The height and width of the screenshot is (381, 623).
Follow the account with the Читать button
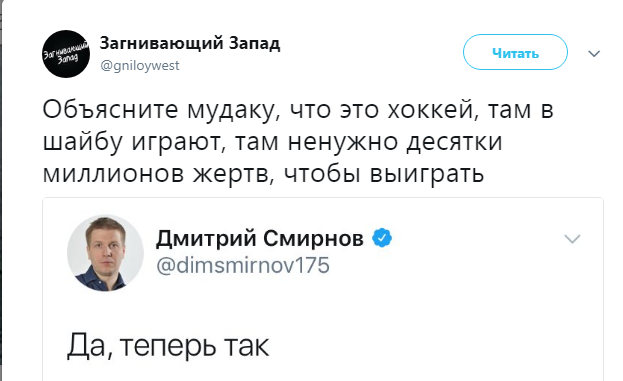click(x=515, y=52)
